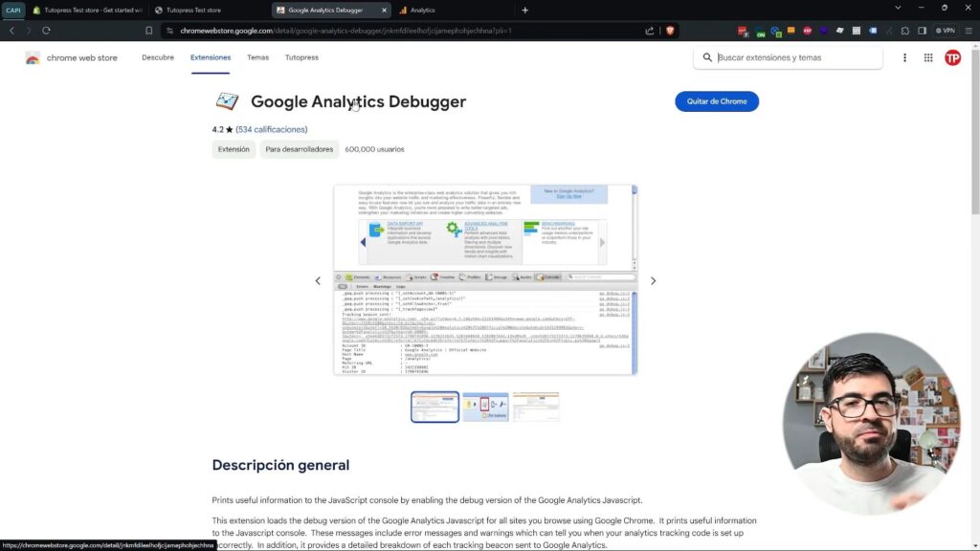Image resolution: width=980 pixels, height=551 pixels.
Task: Click the address bar URL
Action: click(x=345, y=30)
